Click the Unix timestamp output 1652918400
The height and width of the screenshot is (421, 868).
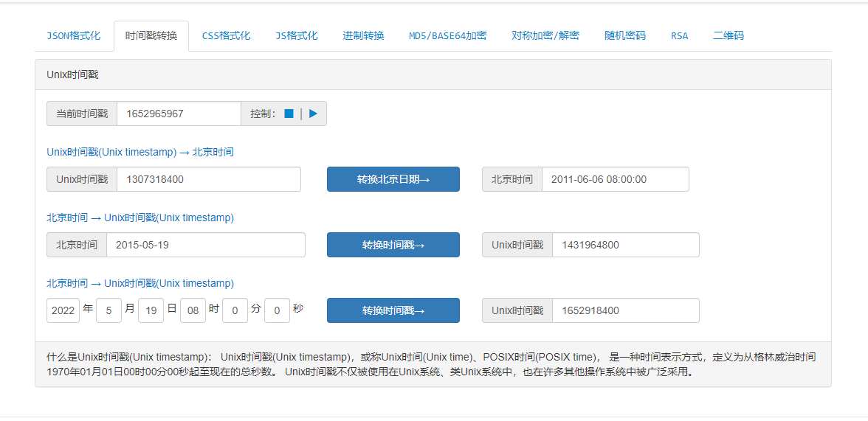[626, 310]
